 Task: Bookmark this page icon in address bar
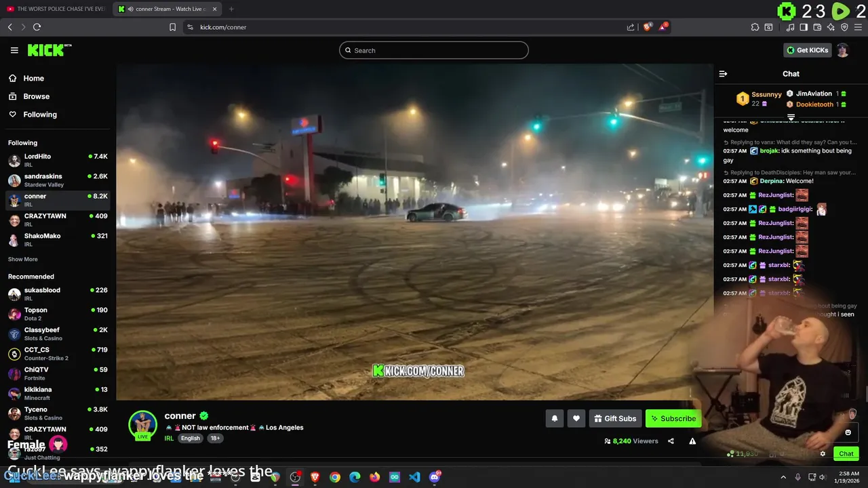tap(172, 27)
